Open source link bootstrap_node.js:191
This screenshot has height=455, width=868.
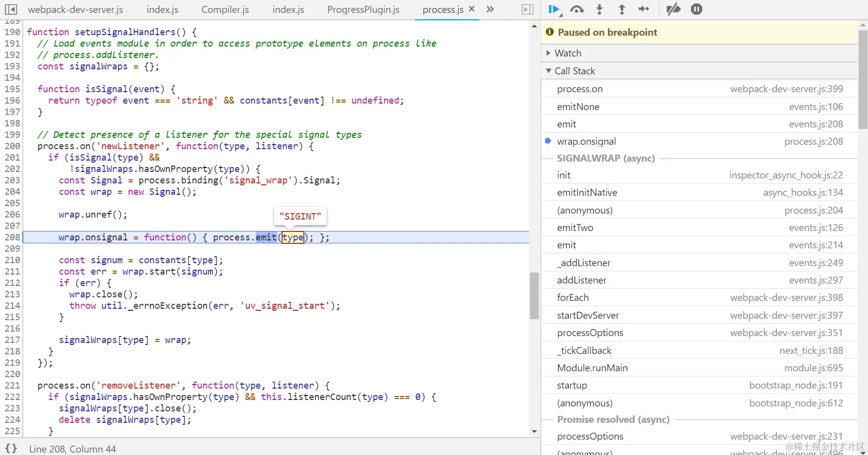pyautogui.click(x=796, y=385)
